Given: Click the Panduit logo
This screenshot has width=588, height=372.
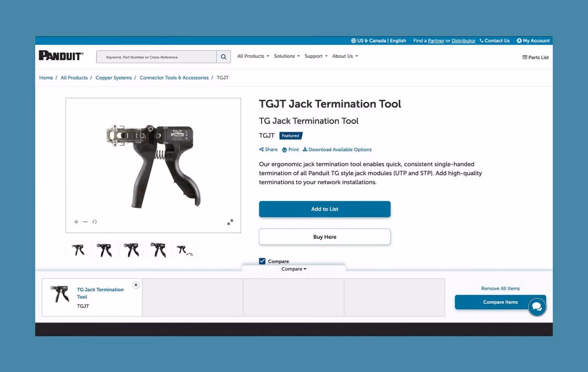Looking at the screenshot, I should click(61, 56).
